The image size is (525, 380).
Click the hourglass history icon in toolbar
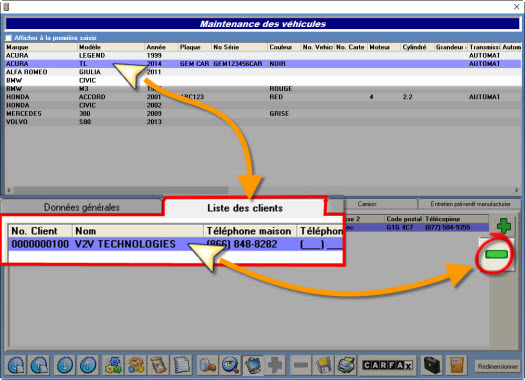[x=159, y=365]
